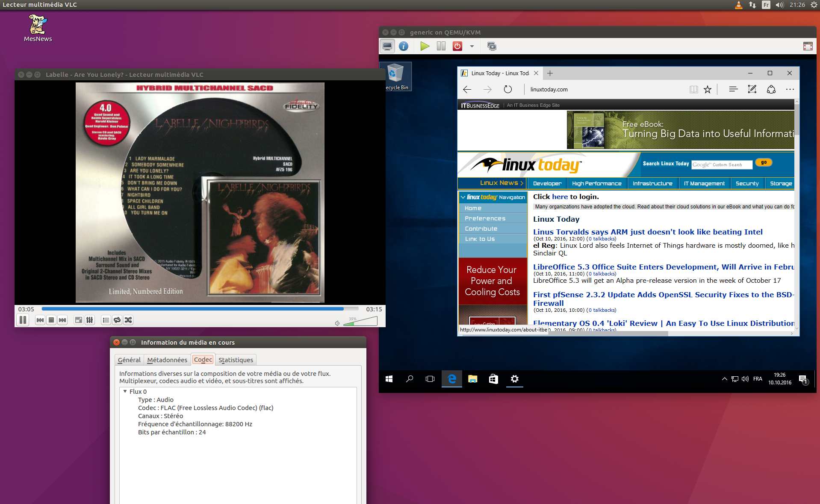Toggle VLC loop mode

pyautogui.click(x=117, y=320)
